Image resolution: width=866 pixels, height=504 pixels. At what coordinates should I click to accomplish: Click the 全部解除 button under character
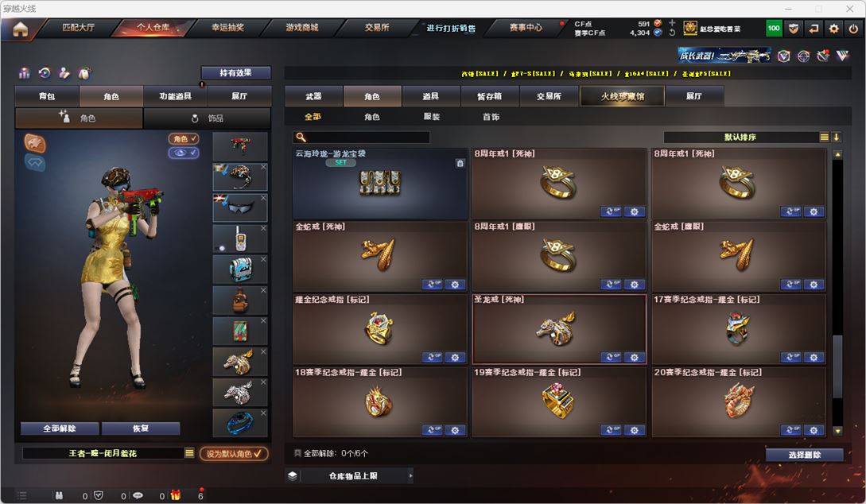coord(60,428)
